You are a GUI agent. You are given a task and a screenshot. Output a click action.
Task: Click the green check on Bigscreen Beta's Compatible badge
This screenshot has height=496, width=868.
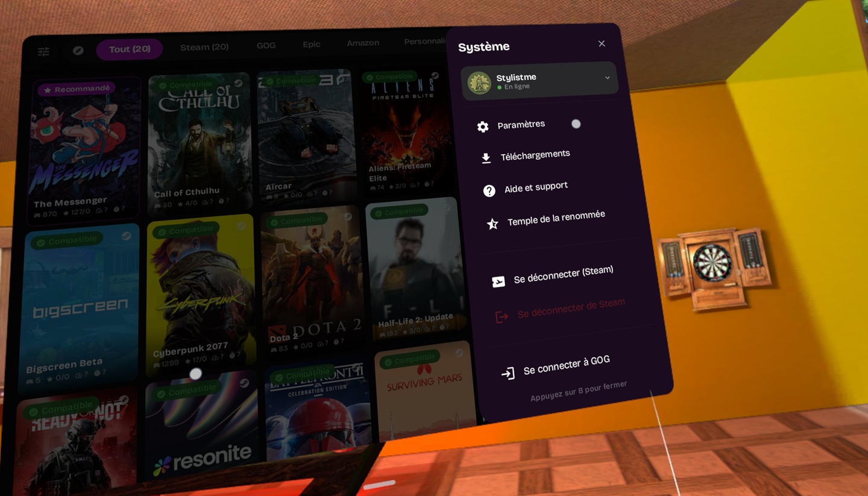41,242
